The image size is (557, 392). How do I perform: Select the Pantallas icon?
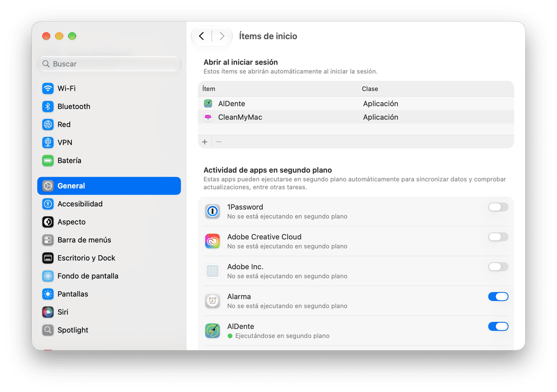point(48,294)
